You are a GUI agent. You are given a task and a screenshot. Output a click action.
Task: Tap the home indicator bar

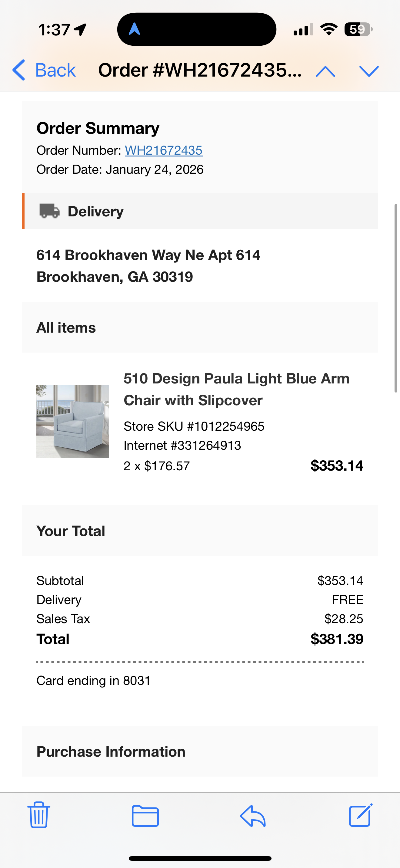click(x=200, y=858)
